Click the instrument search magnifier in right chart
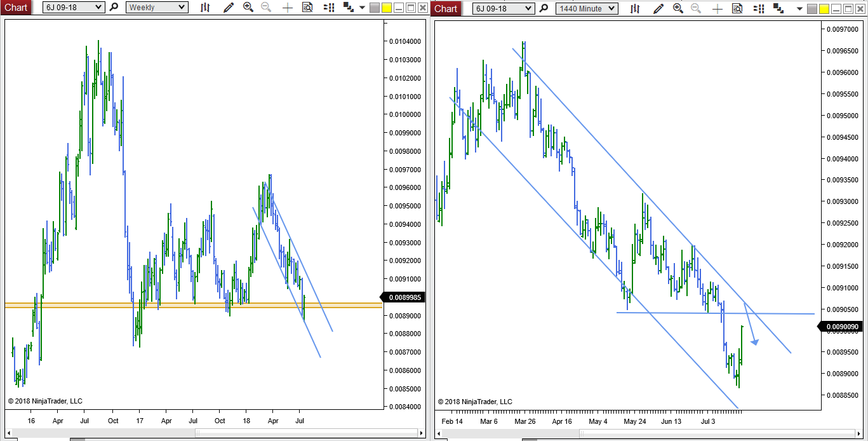The image size is (868, 441). tap(544, 8)
